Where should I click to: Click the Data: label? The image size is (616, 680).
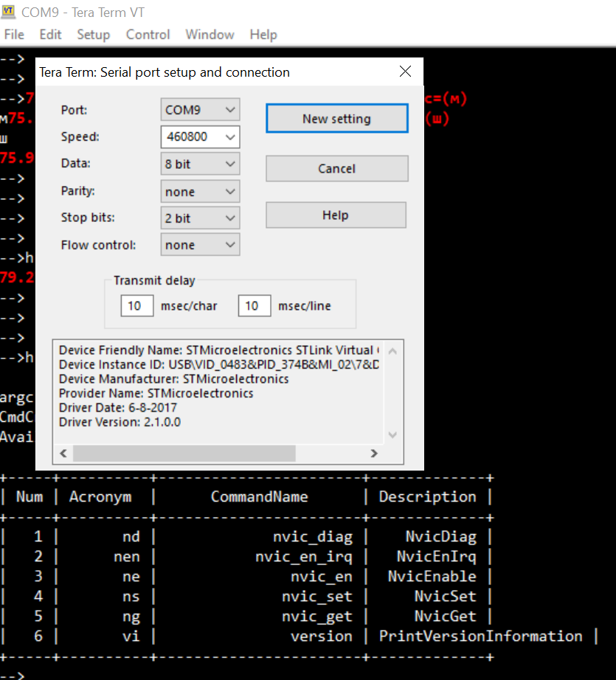[x=76, y=164]
